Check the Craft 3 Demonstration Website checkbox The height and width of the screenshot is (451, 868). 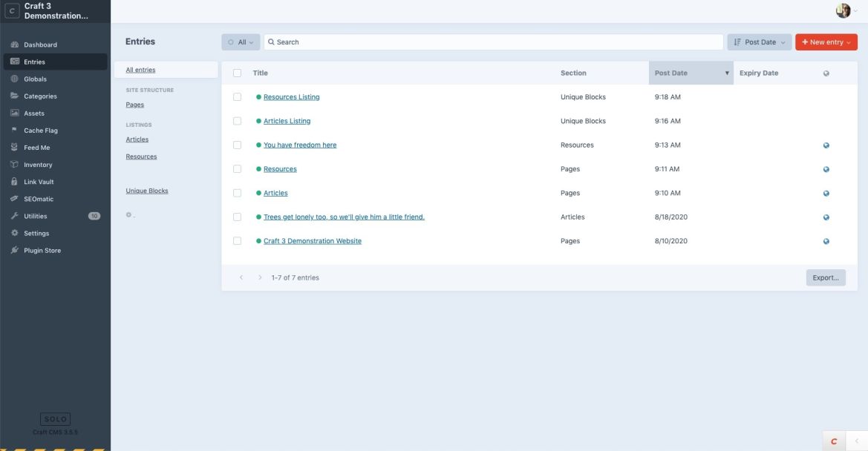coord(235,240)
